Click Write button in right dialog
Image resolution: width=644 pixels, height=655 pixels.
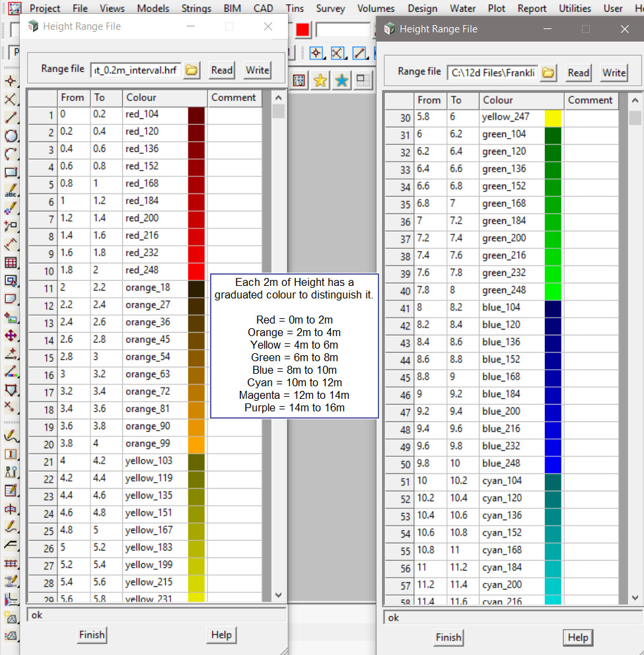pos(614,73)
